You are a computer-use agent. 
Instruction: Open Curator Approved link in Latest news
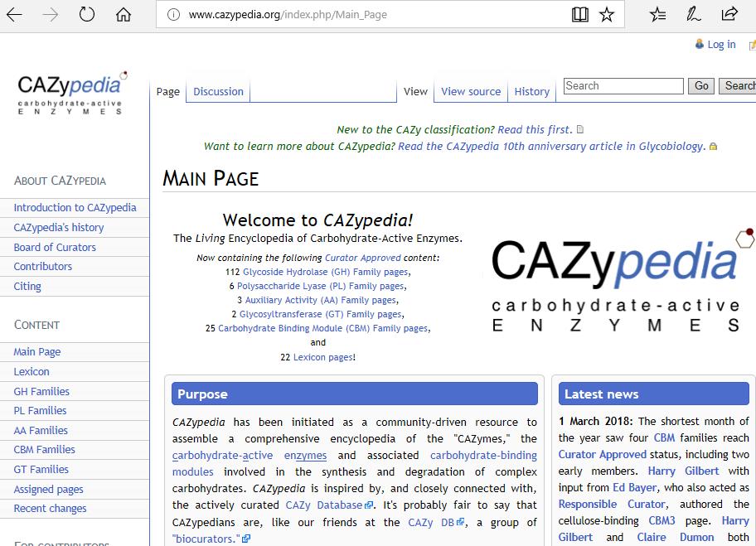click(x=602, y=454)
